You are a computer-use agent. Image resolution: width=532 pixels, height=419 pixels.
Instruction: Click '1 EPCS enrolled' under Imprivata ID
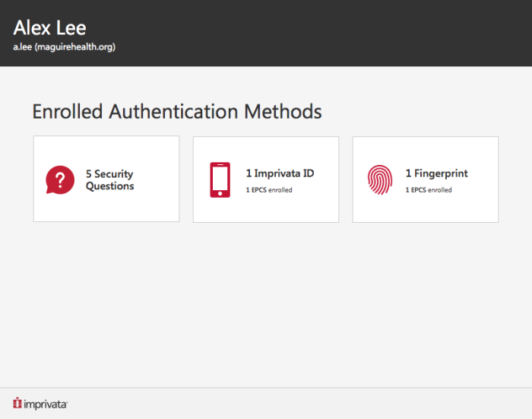pyautogui.click(x=269, y=190)
